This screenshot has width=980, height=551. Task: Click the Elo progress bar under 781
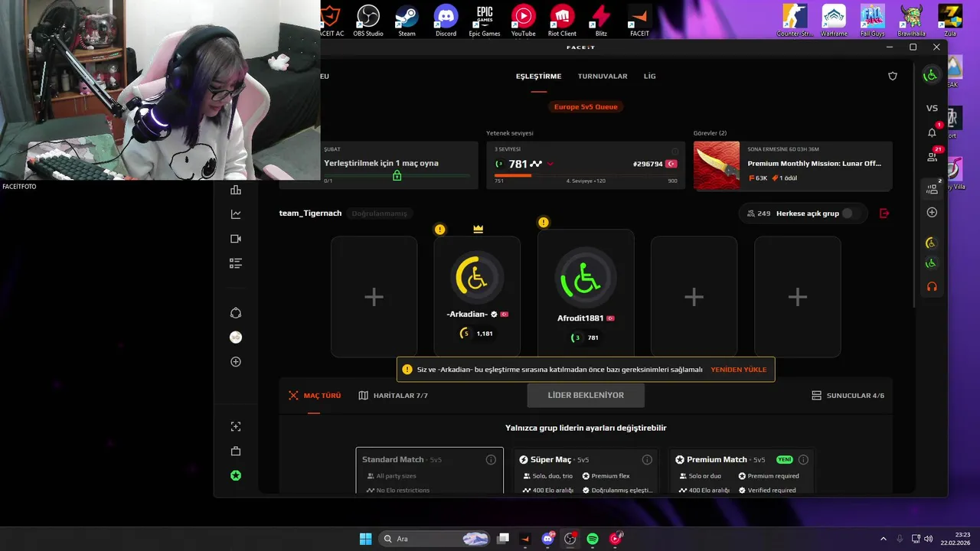pos(586,175)
